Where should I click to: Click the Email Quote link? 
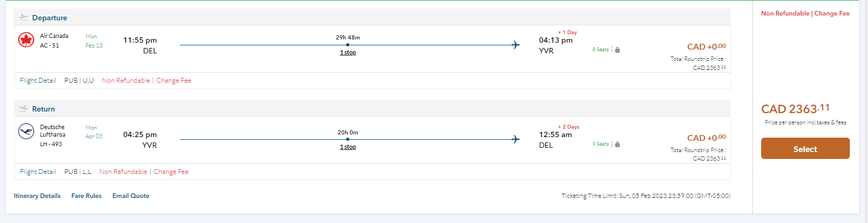[131, 196]
